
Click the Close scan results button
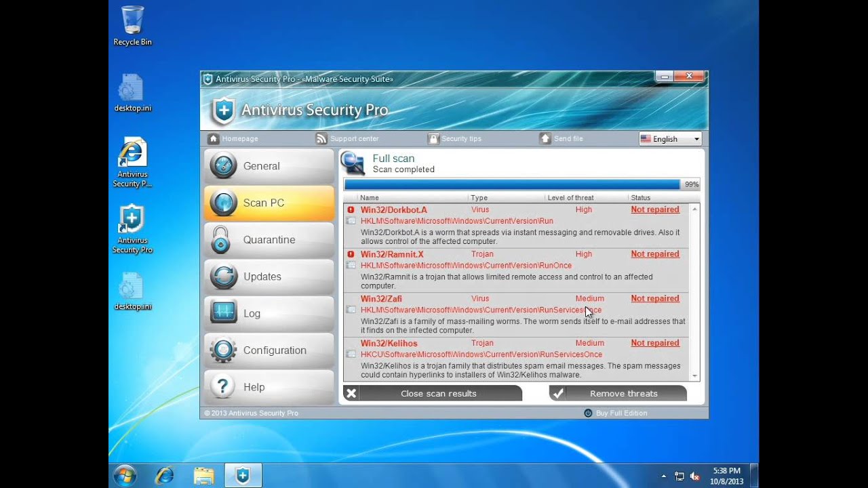433,393
